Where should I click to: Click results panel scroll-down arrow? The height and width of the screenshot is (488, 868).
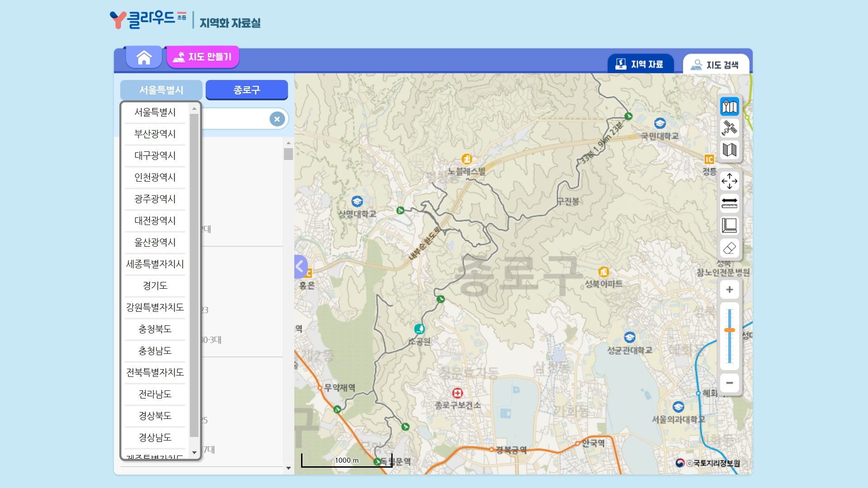[288, 468]
